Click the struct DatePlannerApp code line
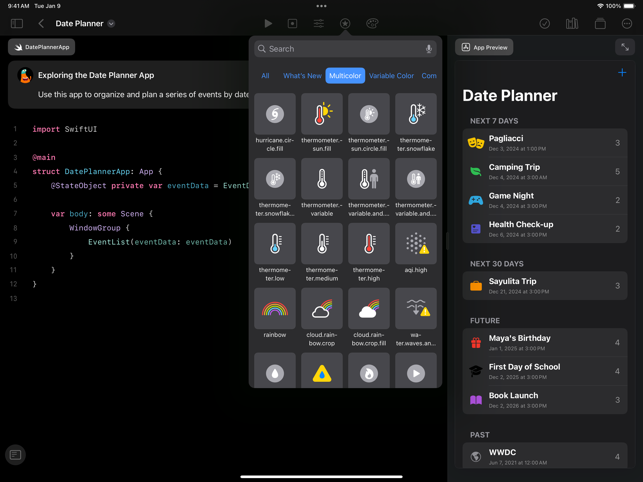This screenshot has height=482, width=643. (x=97, y=171)
